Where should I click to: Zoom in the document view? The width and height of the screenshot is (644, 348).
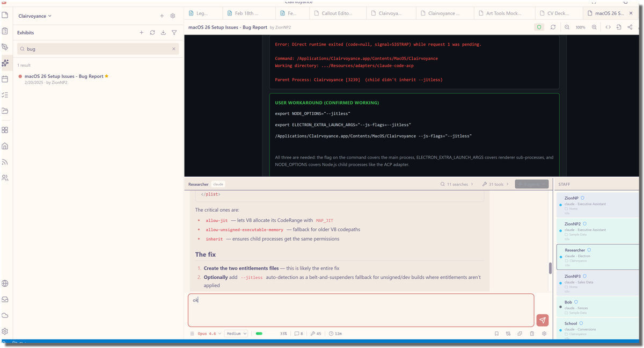(x=594, y=27)
